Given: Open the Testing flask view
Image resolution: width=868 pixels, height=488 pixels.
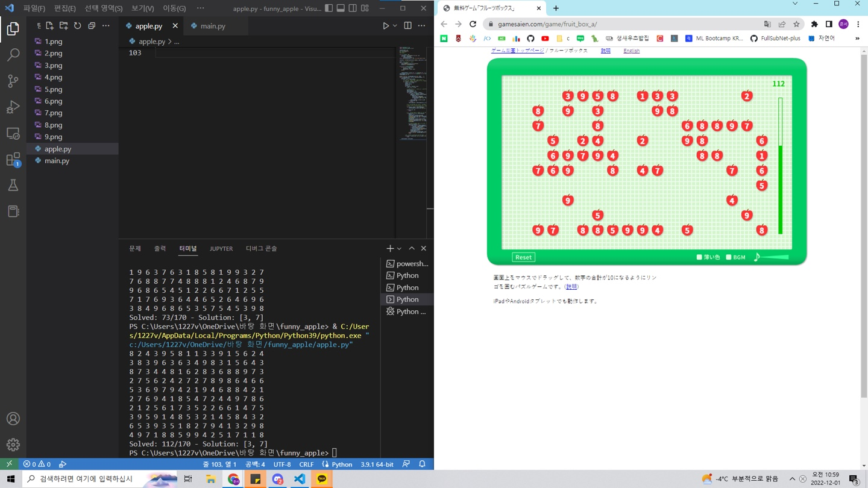Looking at the screenshot, I should 13,185.
